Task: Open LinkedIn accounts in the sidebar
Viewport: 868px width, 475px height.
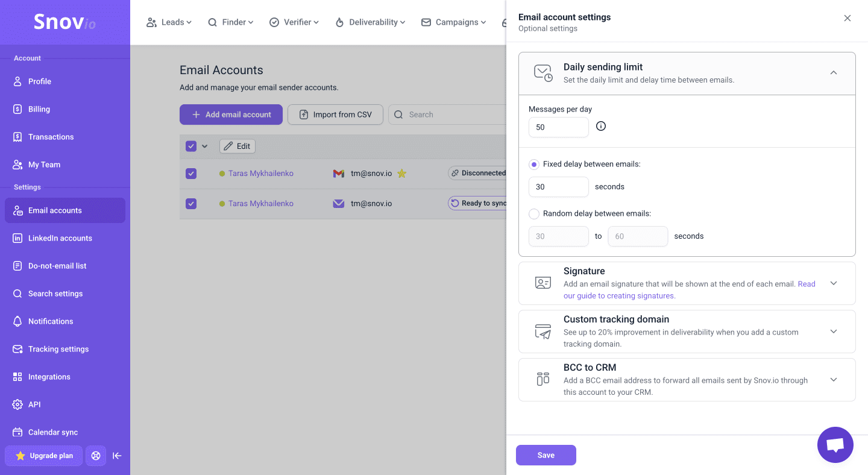Action: click(60, 238)
